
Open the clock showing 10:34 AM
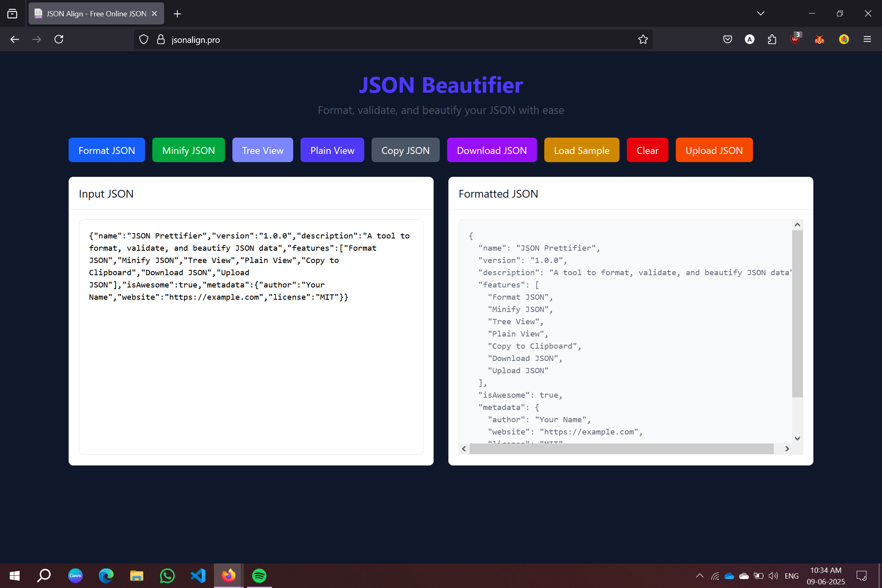[x=826, y=576]
